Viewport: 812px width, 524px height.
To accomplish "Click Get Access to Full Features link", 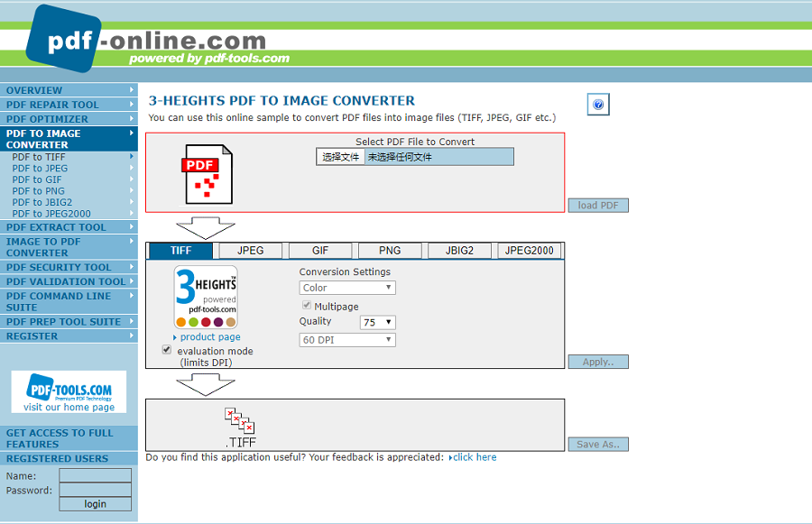I will (69, 438).
